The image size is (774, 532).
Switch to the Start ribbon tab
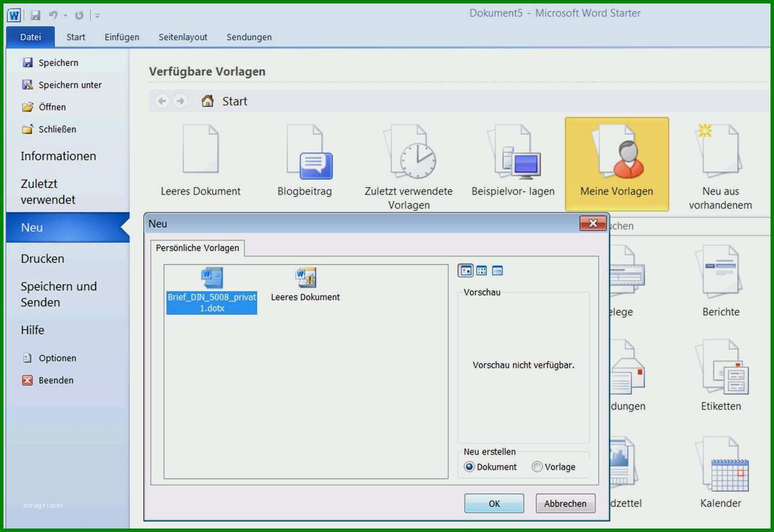pyautogui.click(x=76, y=37)
